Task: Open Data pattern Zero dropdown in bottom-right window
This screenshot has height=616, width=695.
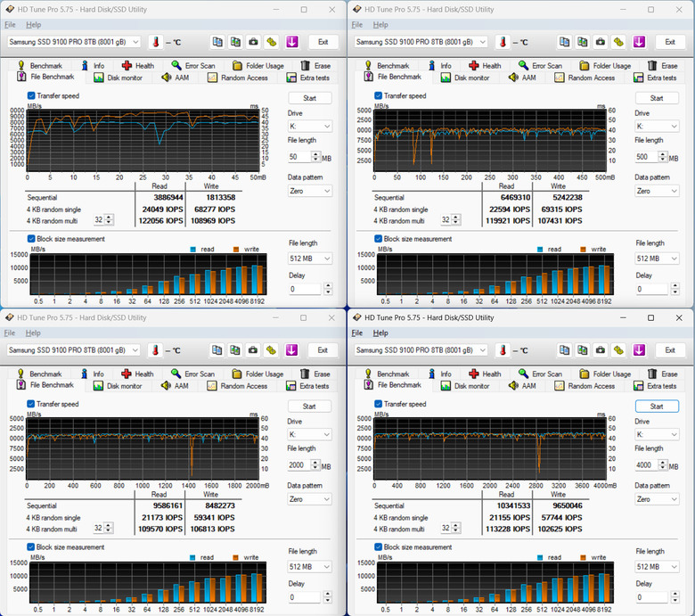Action: coord(657,499)
